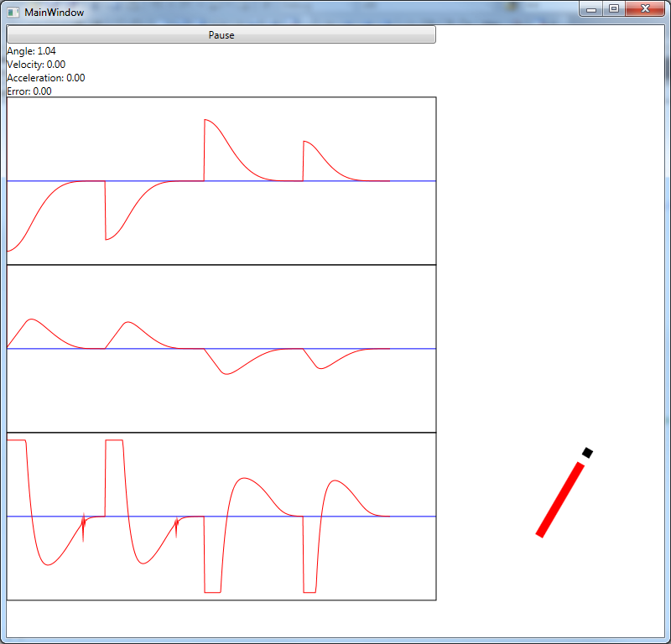Click the Pause button
671x644 pixels.
(x=221, y=34)
